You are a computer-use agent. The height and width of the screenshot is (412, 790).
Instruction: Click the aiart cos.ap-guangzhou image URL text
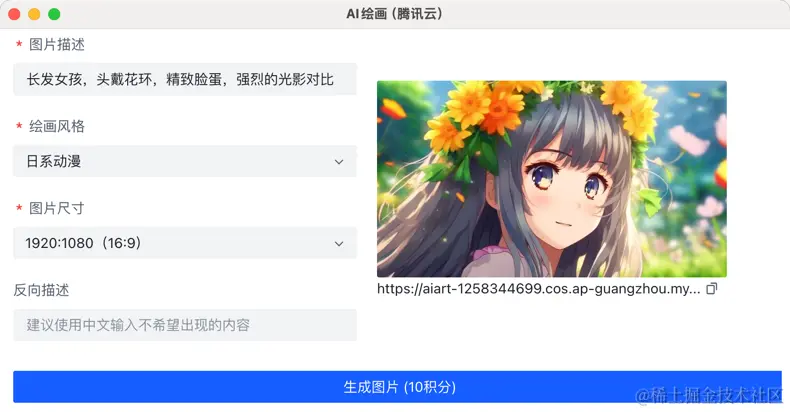[539, 289]
